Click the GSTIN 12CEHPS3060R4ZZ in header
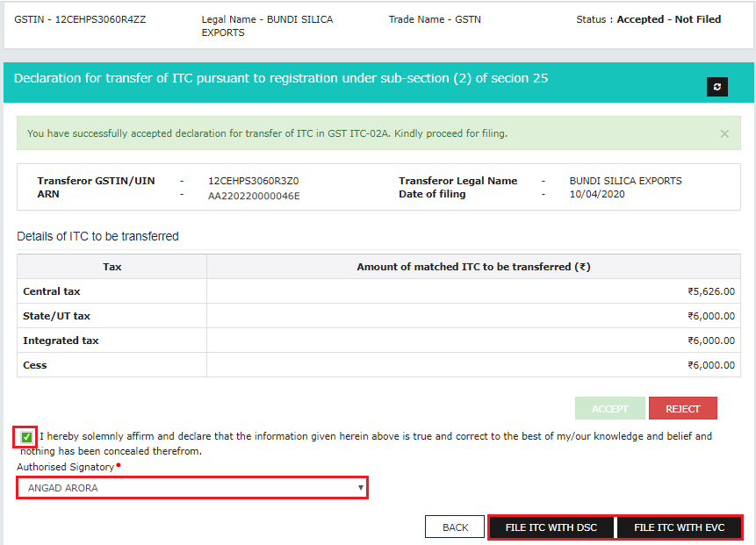756x545 pixels. click(80, 19)
